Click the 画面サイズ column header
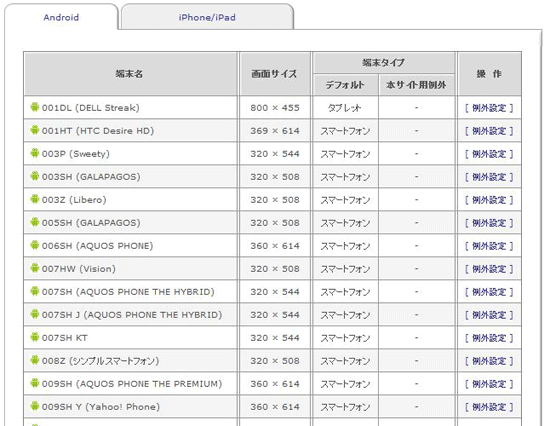This screenshot has height=426, width=550. (275, 74)
